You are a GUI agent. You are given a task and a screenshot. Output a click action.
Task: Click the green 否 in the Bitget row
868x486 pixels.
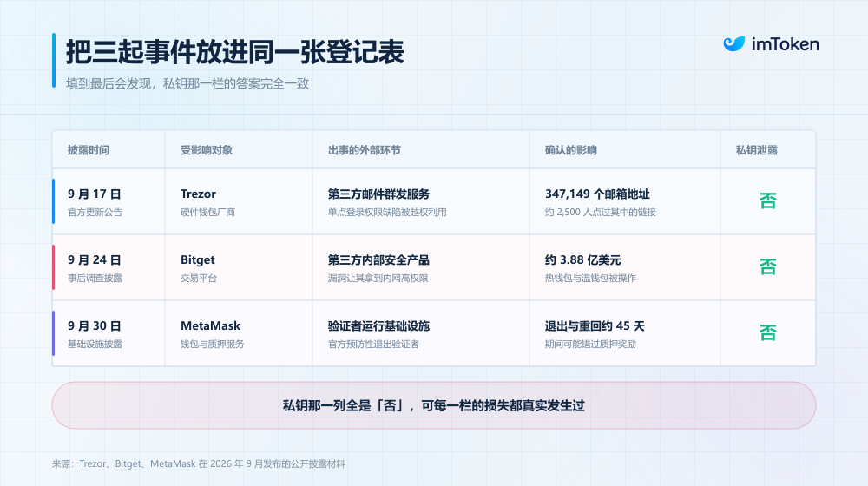pyautogui.click(x=768, y=266)
